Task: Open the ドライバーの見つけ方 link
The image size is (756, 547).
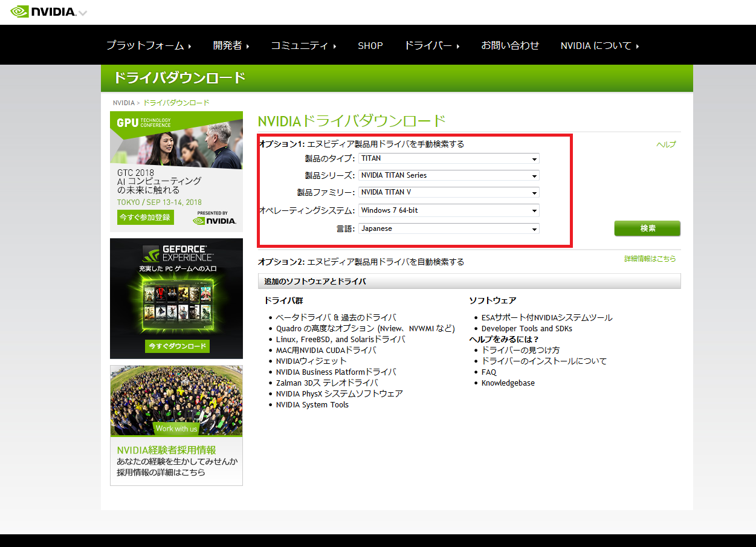Action: [x=520, y=350]
